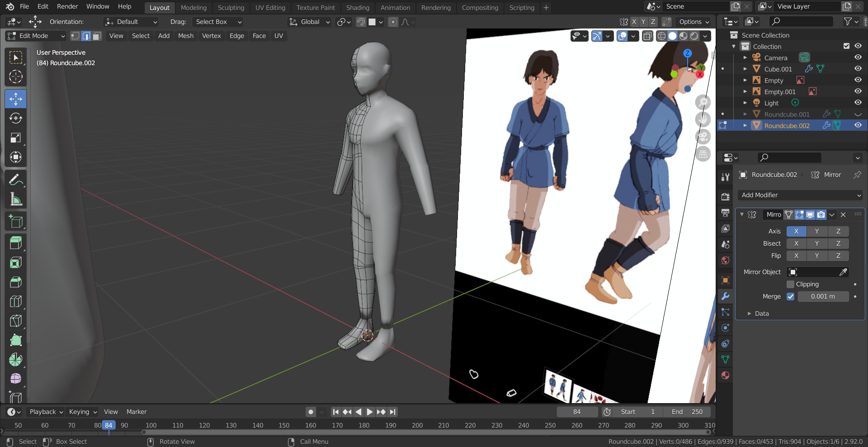Switch to UV Editing workspace tab
The height and width of the screenshot is (447, 868).
tap(270, 8)
